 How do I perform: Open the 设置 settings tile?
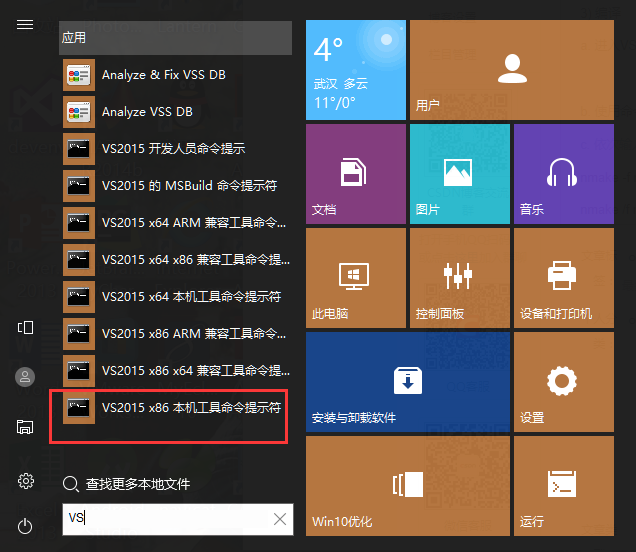[564, 382]
